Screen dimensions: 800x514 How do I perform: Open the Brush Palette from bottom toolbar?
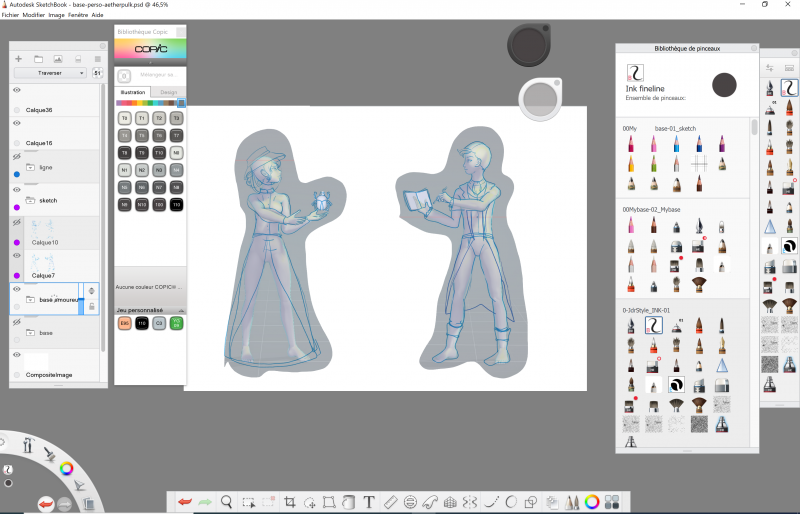point(572,502)
